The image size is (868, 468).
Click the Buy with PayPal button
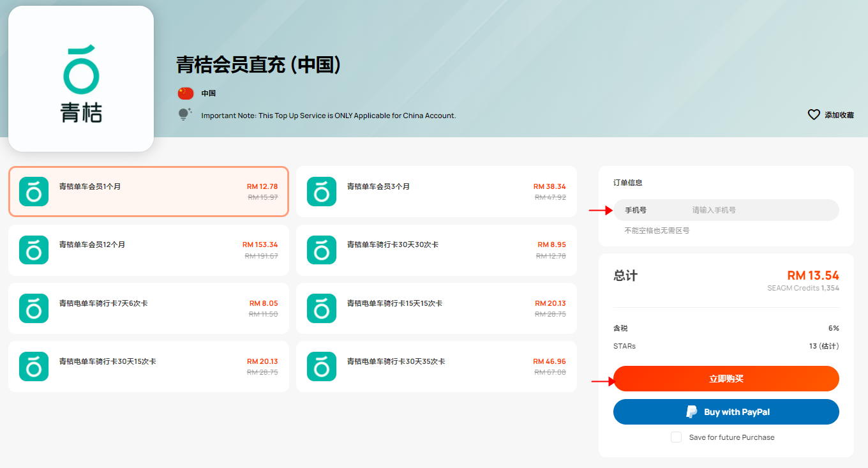click(726, 412)
